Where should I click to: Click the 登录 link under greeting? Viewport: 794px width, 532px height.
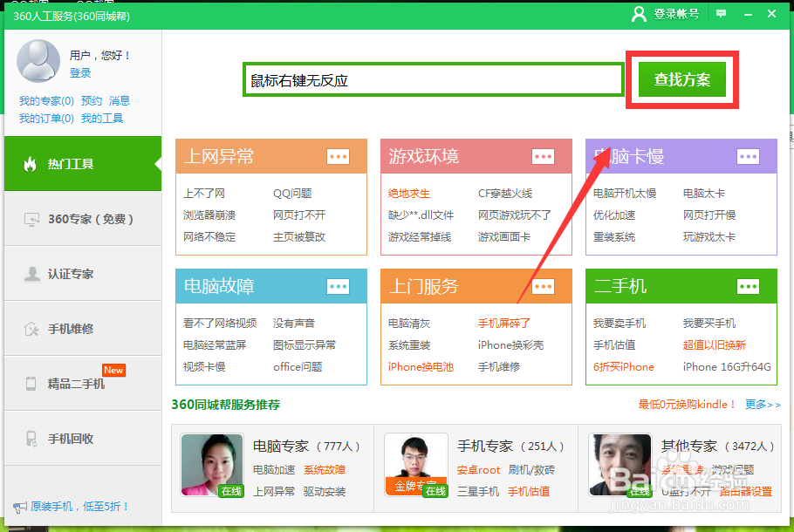[80, 73]
